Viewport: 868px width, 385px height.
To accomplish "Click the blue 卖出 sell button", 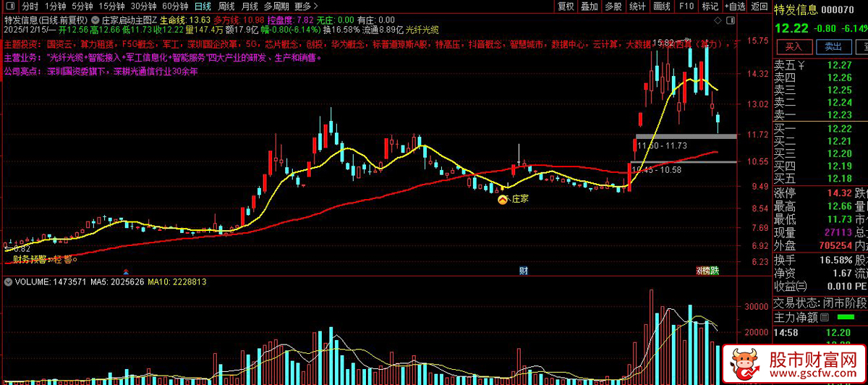I will coord(833,46).
